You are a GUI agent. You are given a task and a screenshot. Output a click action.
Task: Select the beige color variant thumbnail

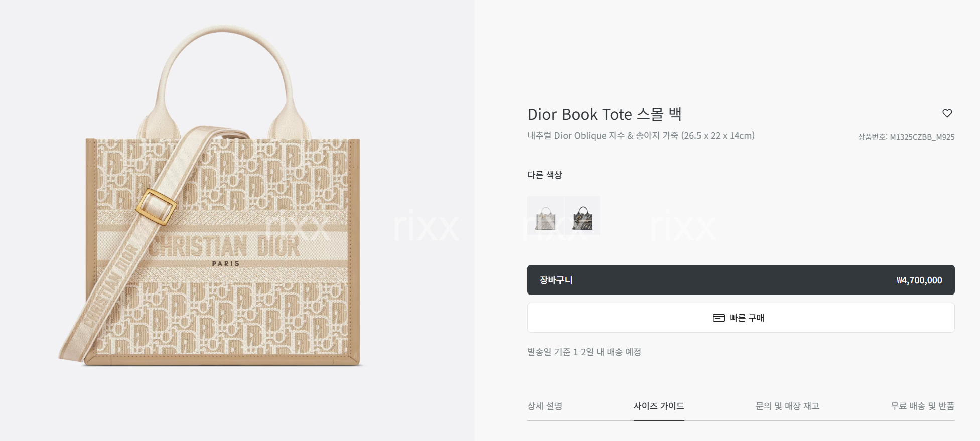[545, 215]
